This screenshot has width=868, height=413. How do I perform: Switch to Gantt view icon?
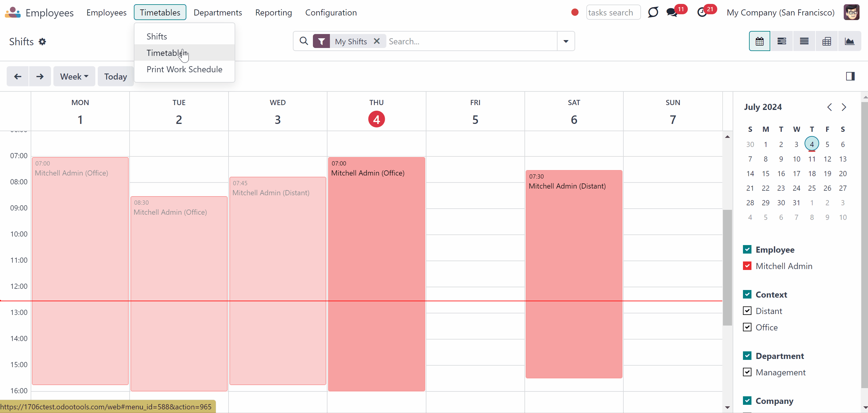[782, 41]
